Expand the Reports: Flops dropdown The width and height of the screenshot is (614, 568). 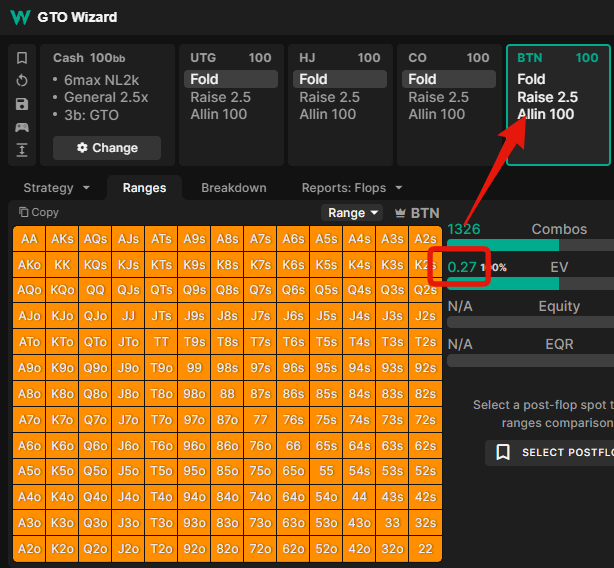pos(399,188)
